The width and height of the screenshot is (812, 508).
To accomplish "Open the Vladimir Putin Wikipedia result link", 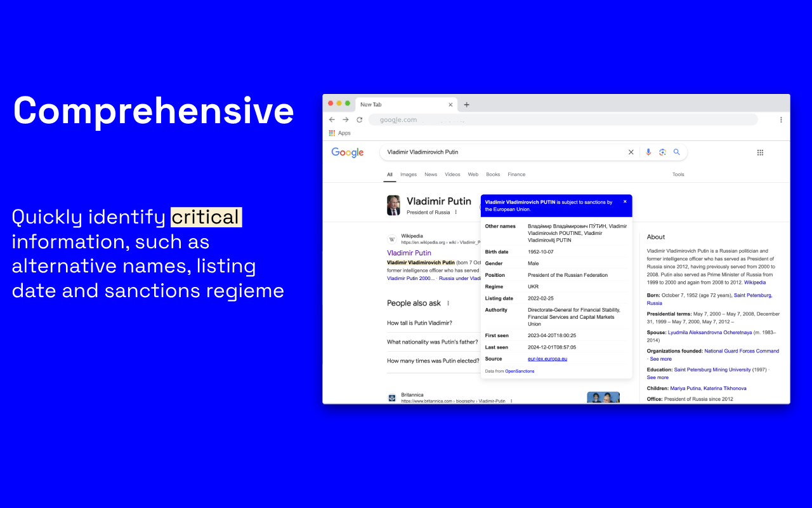I will click(409, 253).
